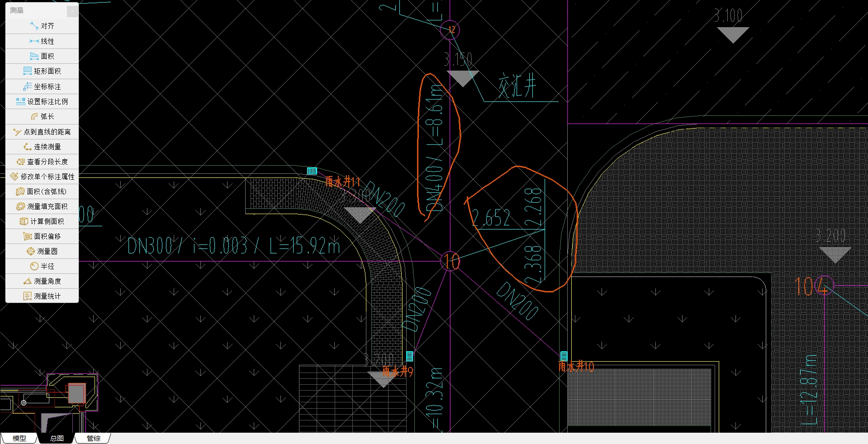868x444 pixels.
Task: Choose the 面积 area measurement tool
Action: 42,56
